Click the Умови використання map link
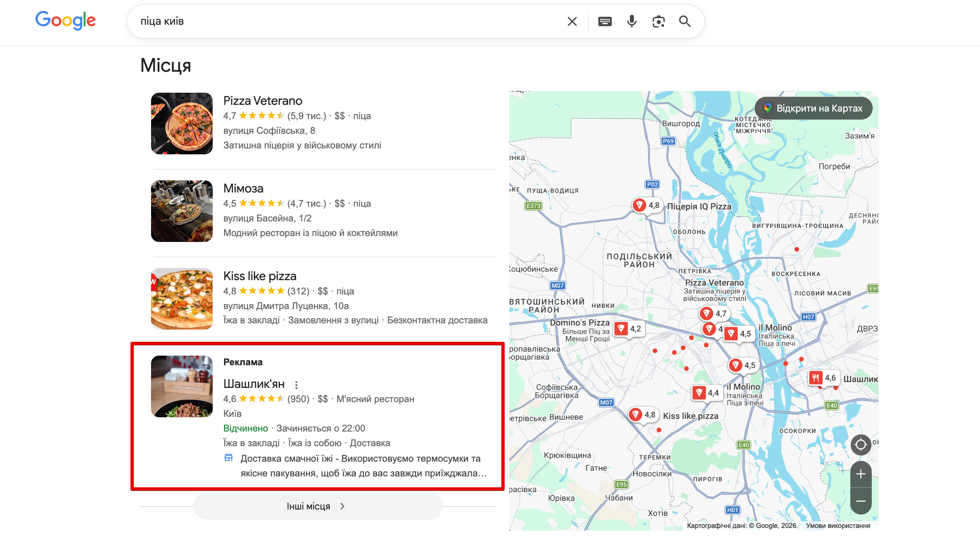Screen dimensions: 980x546 pos(838,525)
